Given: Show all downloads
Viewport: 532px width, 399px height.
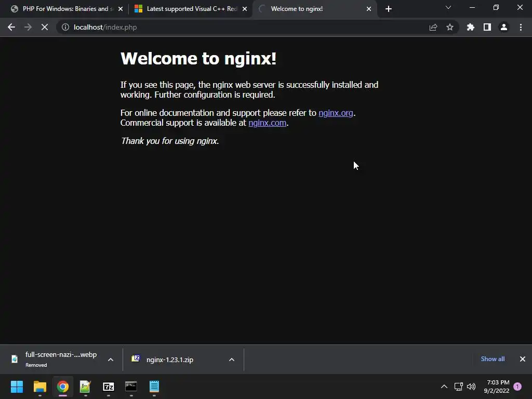Looking at the screenshot, I should point(493,359).
